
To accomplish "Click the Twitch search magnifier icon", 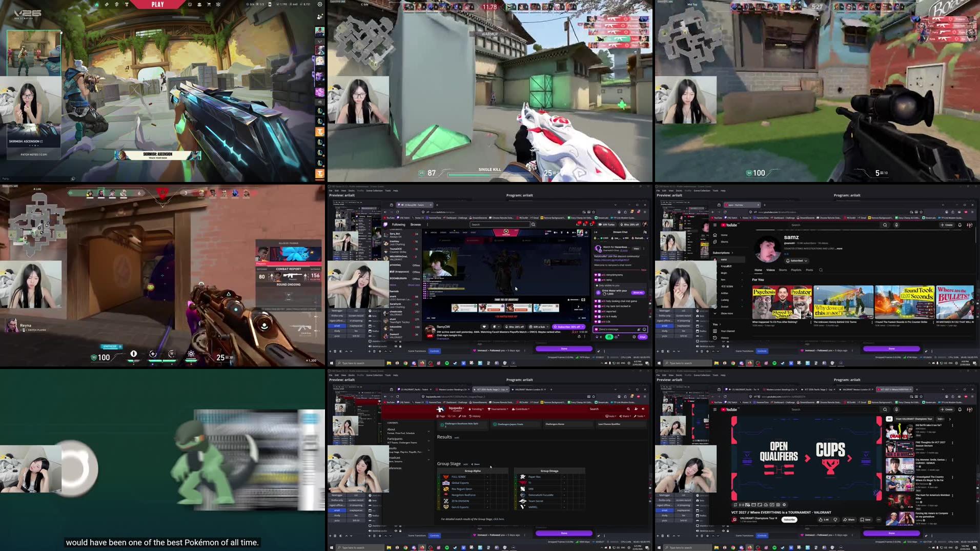I will 533,225.
